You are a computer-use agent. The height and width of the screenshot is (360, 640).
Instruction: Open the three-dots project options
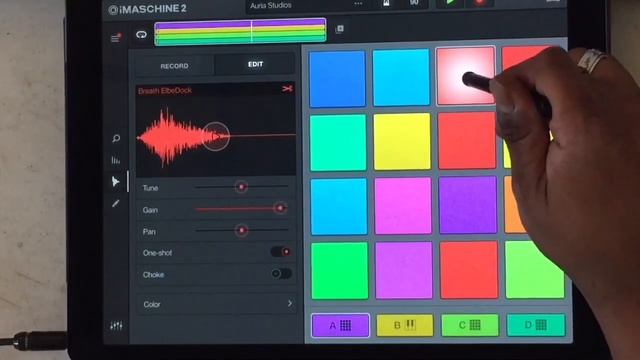coord(358,3)
